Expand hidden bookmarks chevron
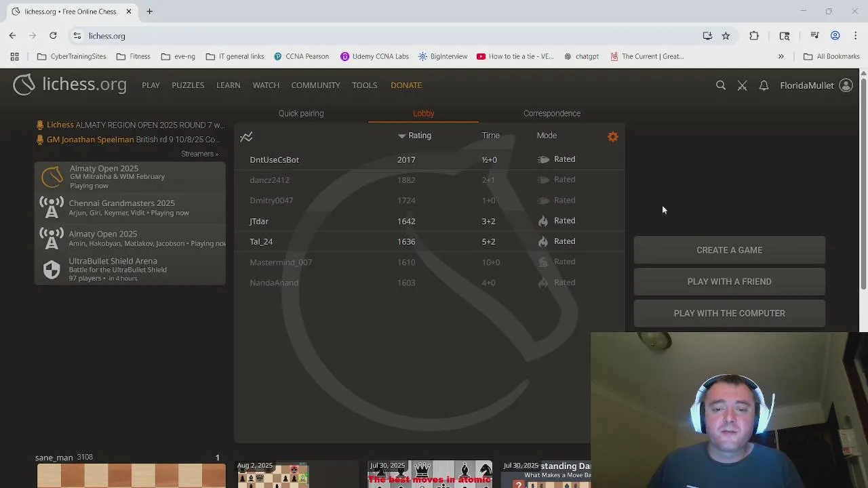868x488 pixels. pos(781,56)
